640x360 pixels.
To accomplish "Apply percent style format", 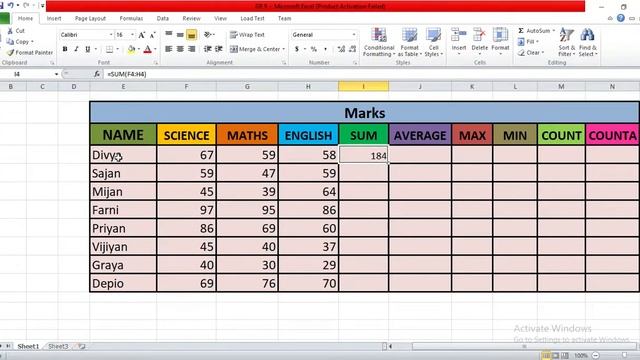I will coord(313,49).
